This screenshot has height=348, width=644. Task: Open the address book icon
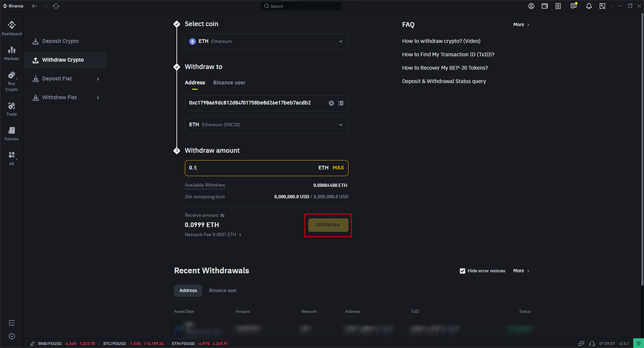[341, 103]
